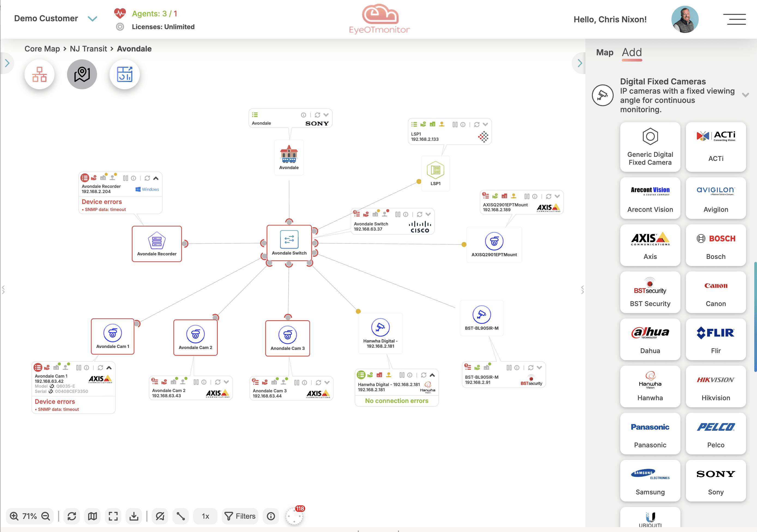The height and width of the screenshot is (532, 757).
Task: Switch to the Map tab
Action: click(604, 53)
